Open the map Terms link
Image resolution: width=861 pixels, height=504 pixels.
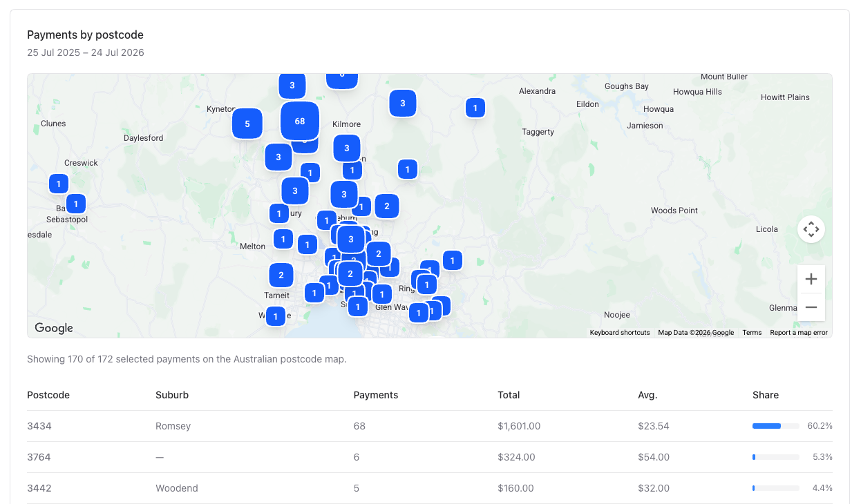[x=752, y=333]
